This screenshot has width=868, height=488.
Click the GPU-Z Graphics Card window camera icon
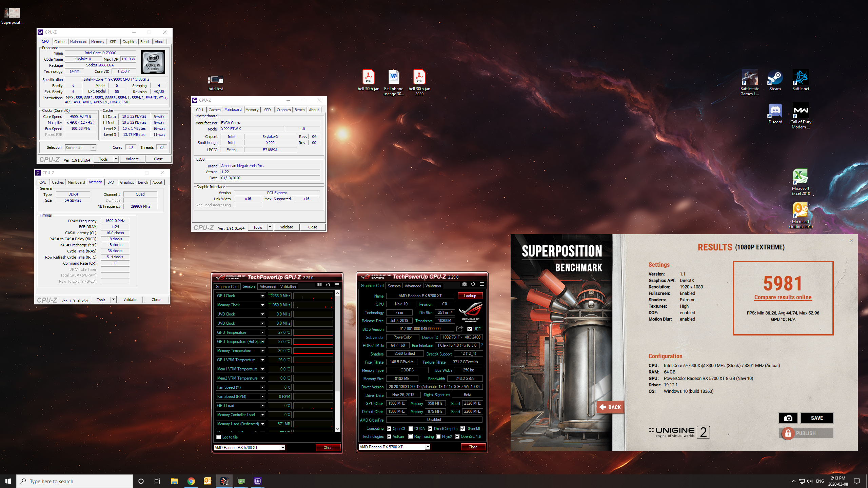464,284
